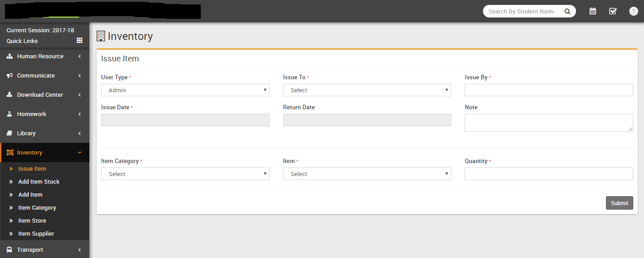Go to Item Supplier page

36,234
